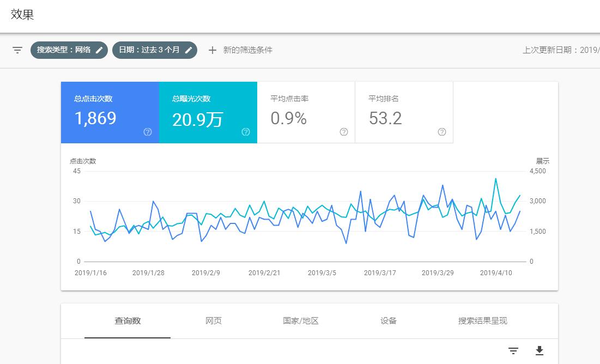600x364 pixels.
Task: Click the 效果 page title
Action: pos(22,15)
